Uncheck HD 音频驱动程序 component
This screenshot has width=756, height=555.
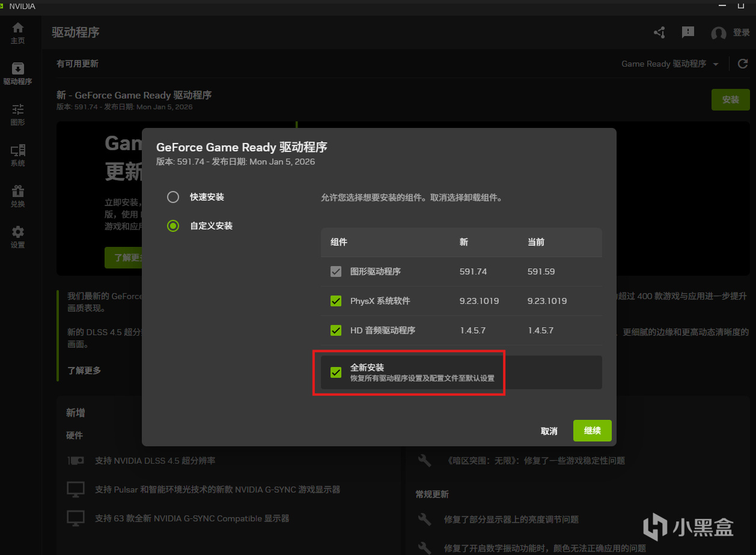click(x=336, y=330)
